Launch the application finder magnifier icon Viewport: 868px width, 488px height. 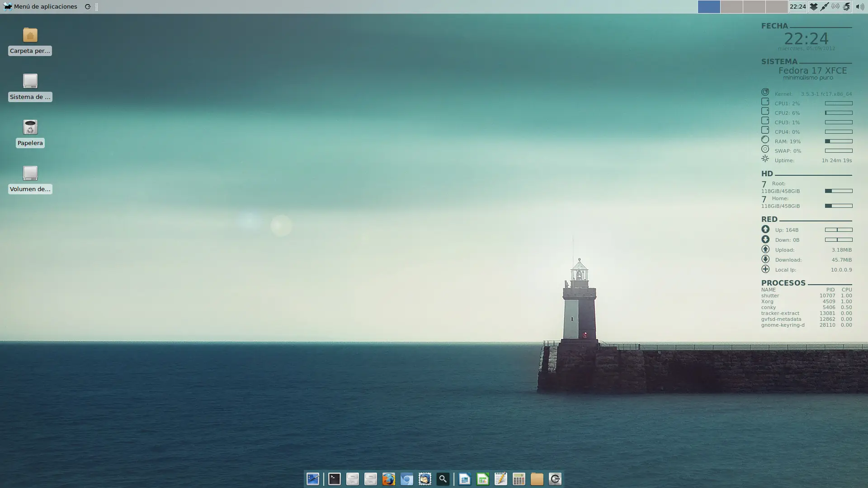443,479
